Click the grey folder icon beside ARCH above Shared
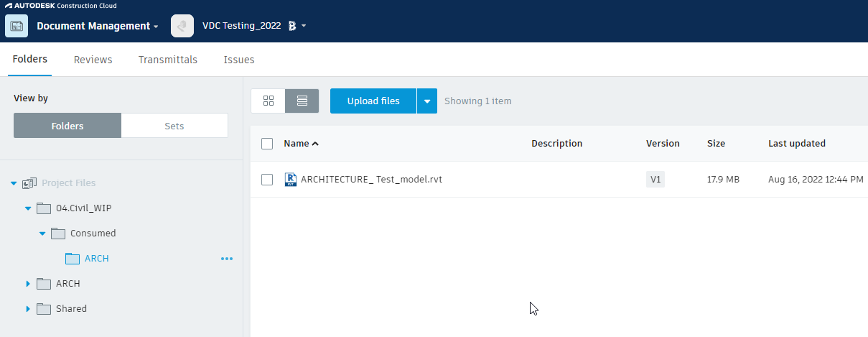Viewport: 868px width, 337px height. click(x=44, y=284)
